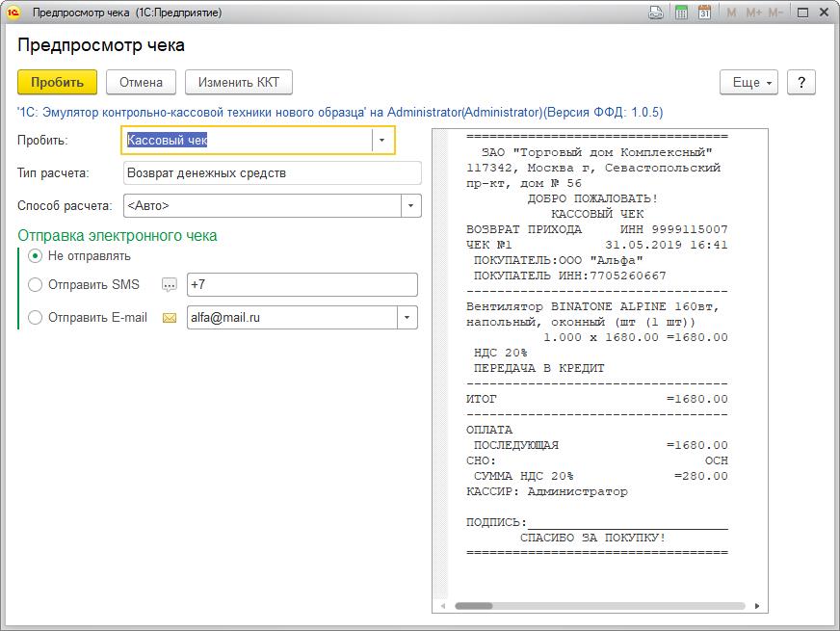Click the e-mail envelope icon
Viewport: 840px width, 631px height.
[x=170, y=318]
